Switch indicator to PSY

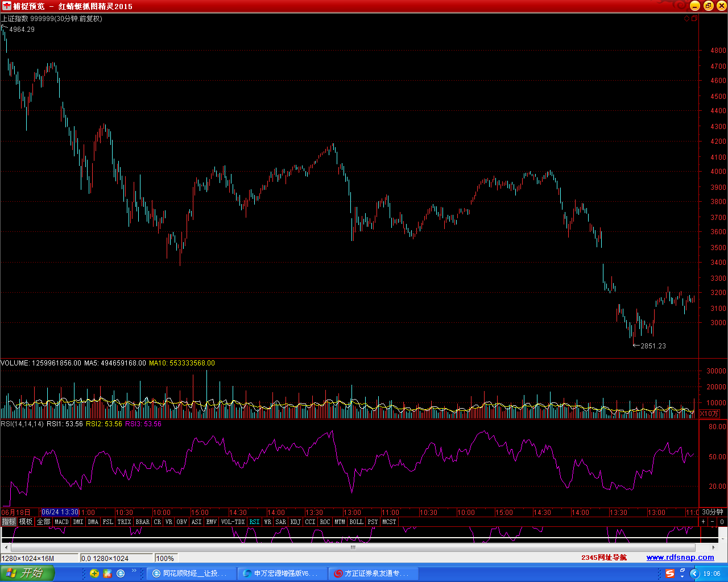coord(373,522)
